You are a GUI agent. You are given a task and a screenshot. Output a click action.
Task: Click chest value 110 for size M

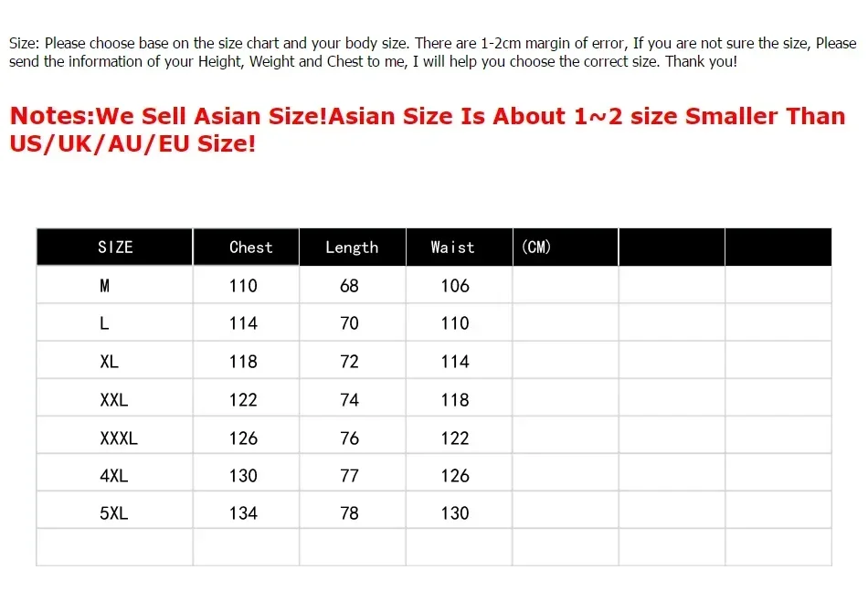point(244,286)
